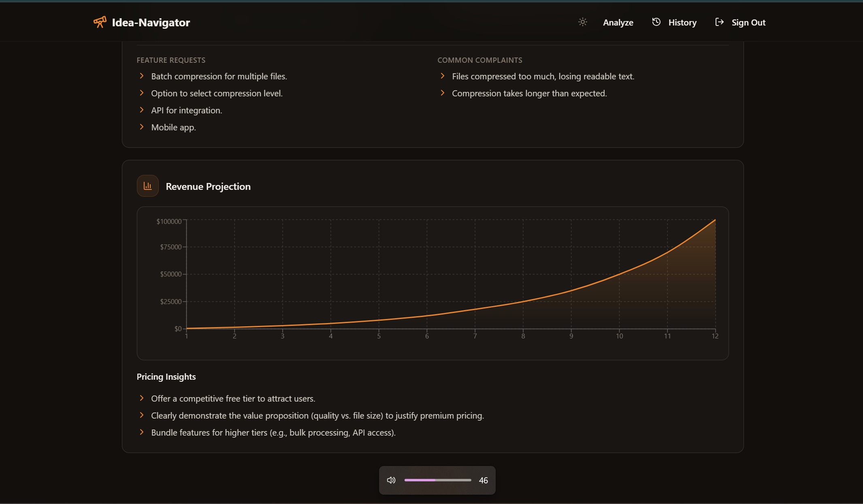This screenshot has width=863, height=504.
Task: Click month 12 endpoint on revenue chart
Action: 715,220
